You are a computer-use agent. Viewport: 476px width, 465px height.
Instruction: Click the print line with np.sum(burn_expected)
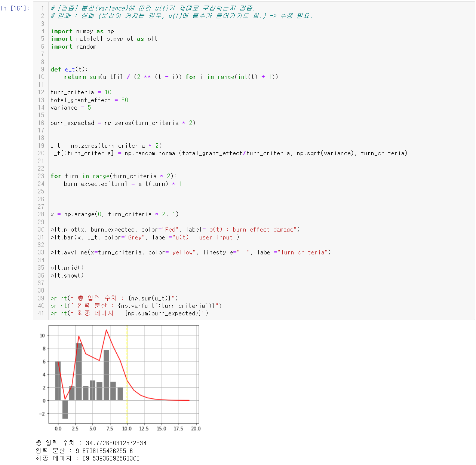tap(129, 313)
